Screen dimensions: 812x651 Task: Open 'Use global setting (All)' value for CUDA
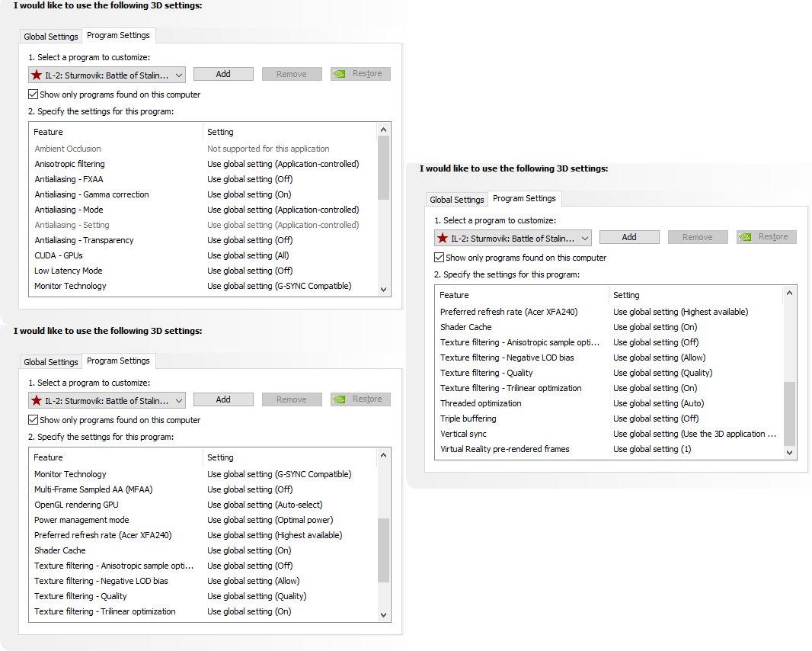pyautogui.click(x=248, y=255)
